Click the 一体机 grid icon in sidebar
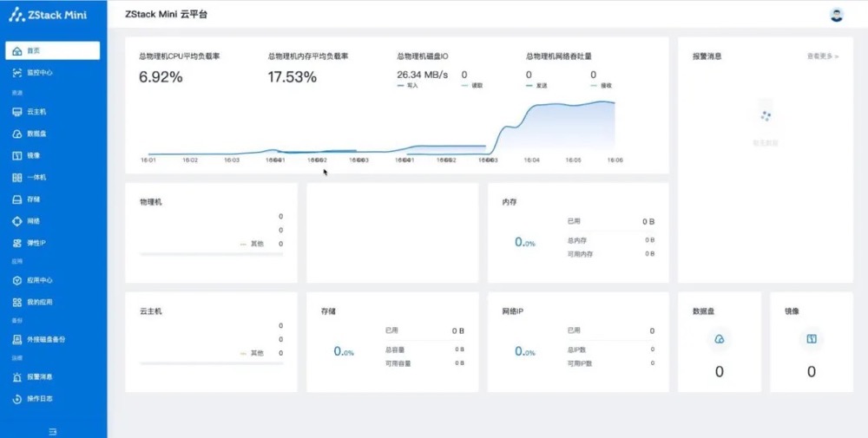This screenshot has height=438, width=868. click(17, 178)
